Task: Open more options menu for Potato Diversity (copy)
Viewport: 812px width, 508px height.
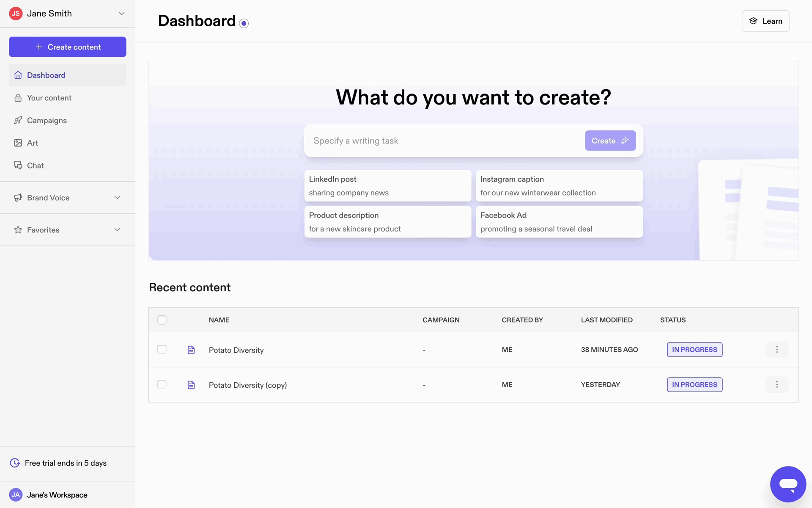Action: coord(777,385)
